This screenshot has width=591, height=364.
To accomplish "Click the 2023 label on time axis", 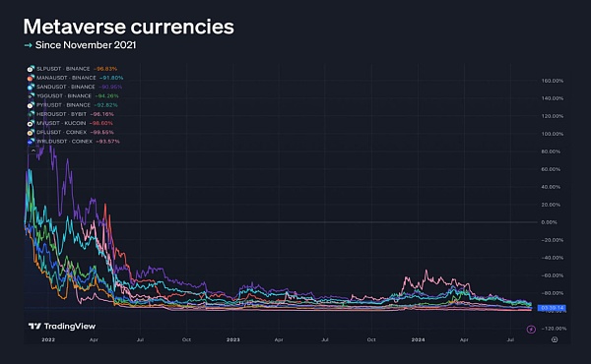I will [x=232, y=339].
